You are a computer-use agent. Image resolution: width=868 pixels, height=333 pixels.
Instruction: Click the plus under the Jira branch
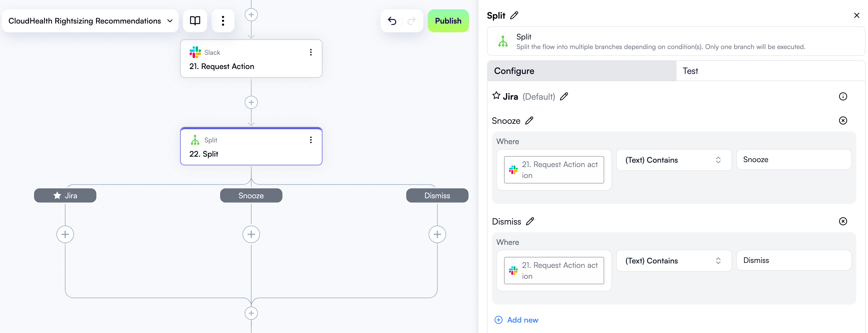click(65, 234)
